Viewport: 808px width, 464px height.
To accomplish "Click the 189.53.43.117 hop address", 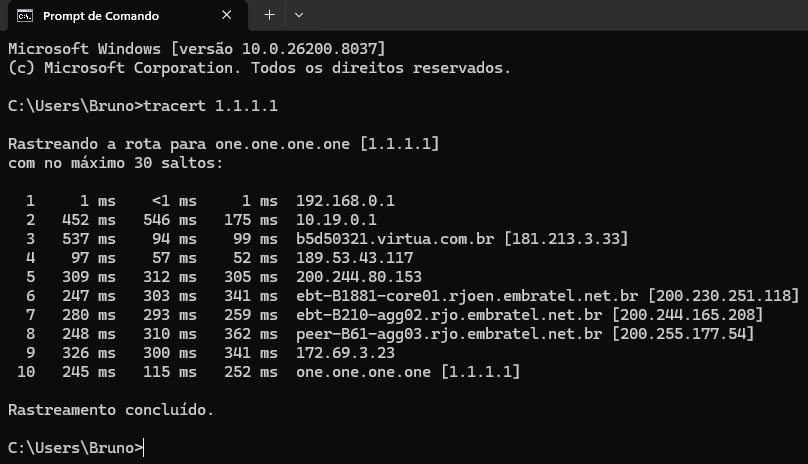I will 354,257.
